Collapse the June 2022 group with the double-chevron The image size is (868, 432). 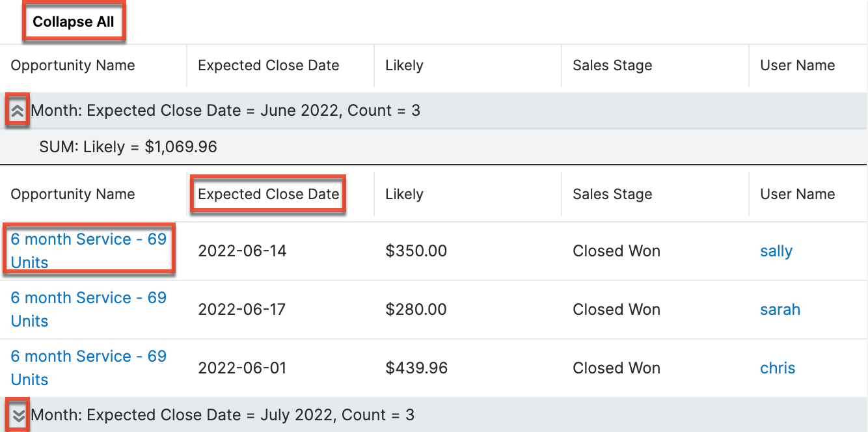tap(18, 110)
